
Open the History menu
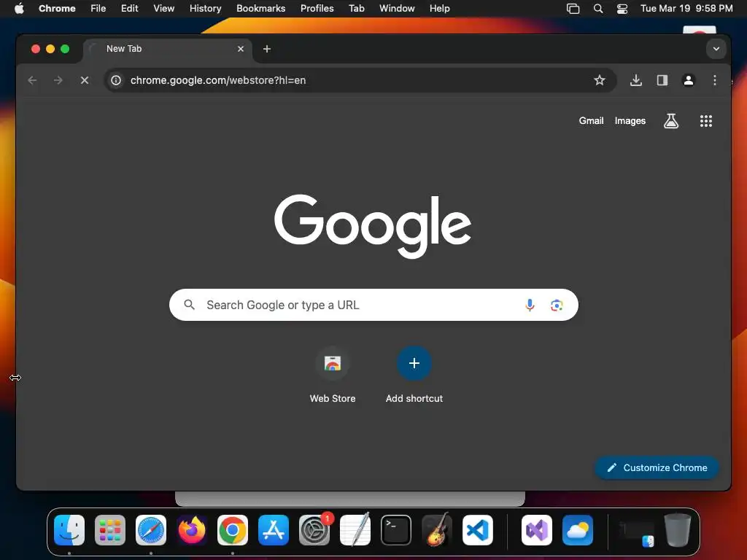[x=205, y=9]
